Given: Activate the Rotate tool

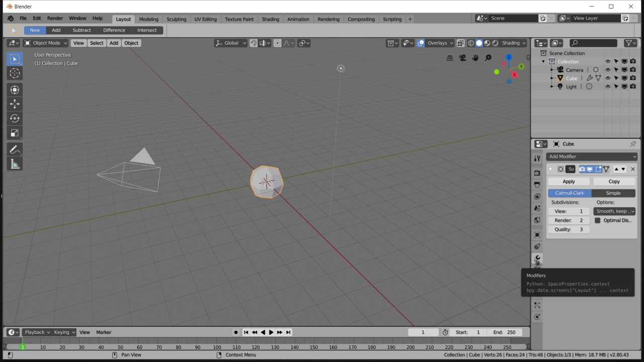Looking at the screenshot, I should coord(15,119).
